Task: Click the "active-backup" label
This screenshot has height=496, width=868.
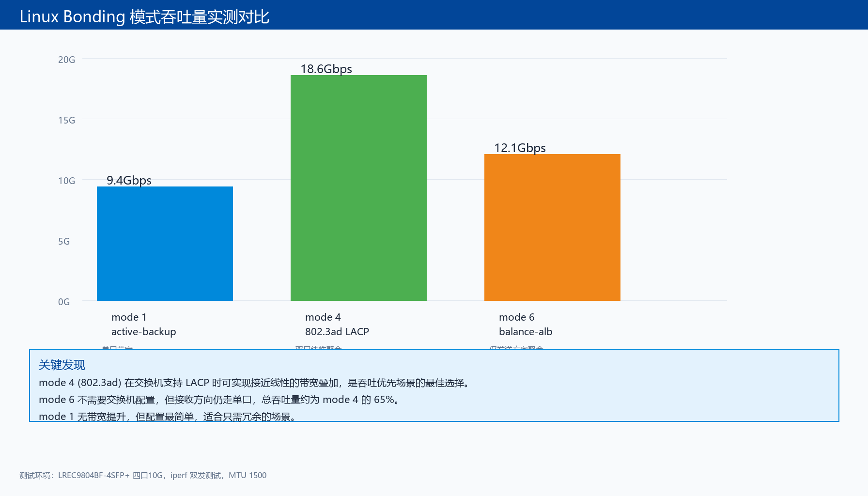Action: coord(144,332)
